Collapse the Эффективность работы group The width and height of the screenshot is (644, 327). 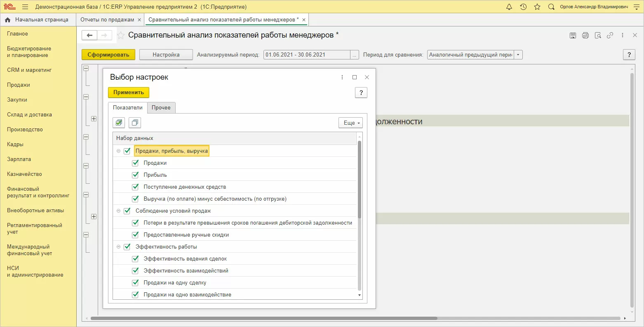[x=119, y=247]
